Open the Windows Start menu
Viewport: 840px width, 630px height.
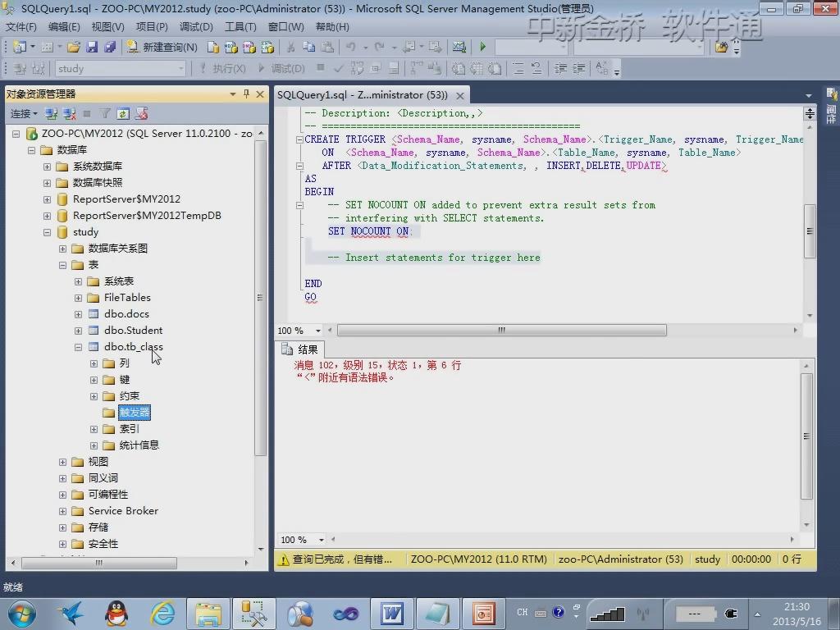click(x=22, y=614)
